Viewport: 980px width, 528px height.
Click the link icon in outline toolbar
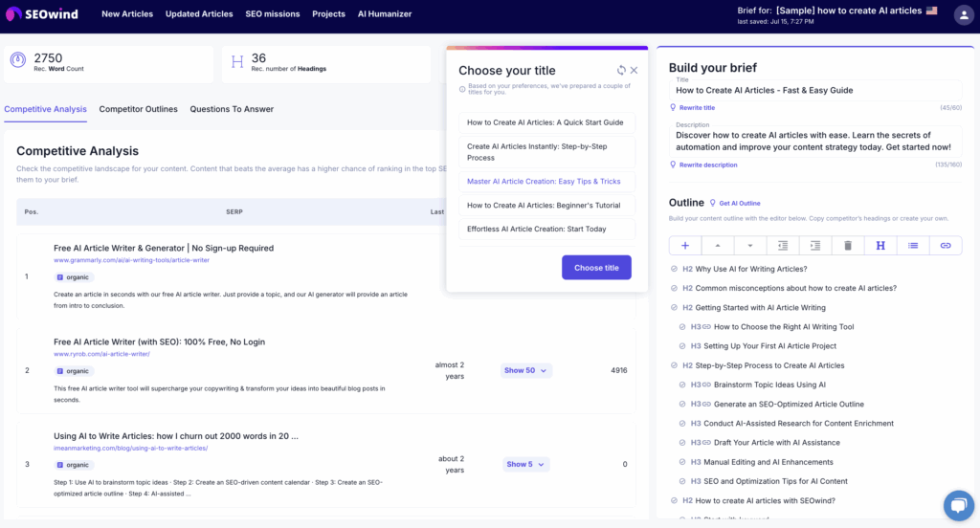coord(945,246)
